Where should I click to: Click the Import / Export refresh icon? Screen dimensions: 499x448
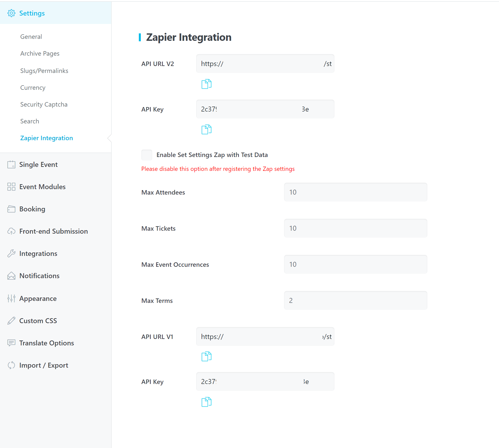[11, 365]
